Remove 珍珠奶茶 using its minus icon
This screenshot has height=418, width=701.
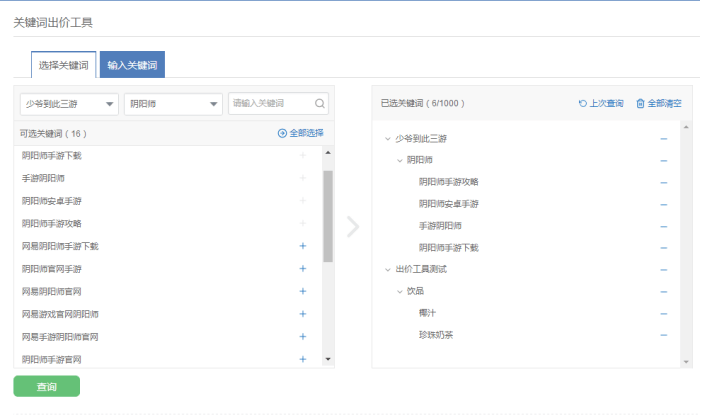(663, 335)
